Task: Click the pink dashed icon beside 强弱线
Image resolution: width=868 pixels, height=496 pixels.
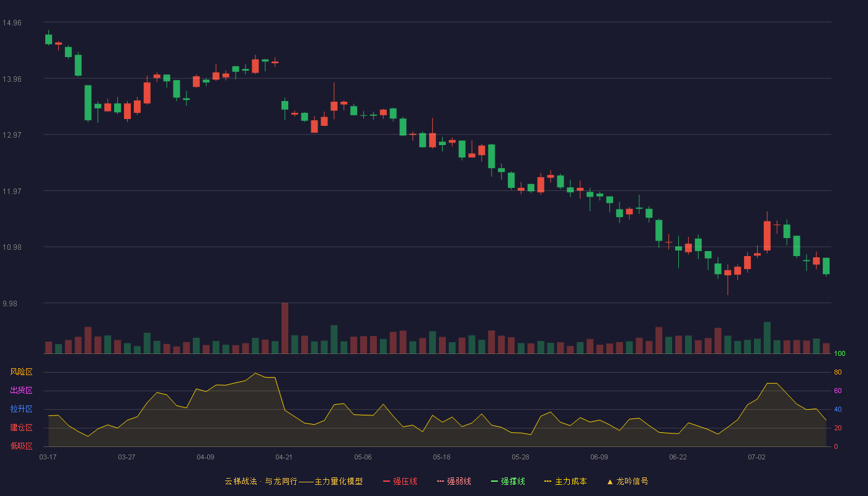Action: (441, 482)
